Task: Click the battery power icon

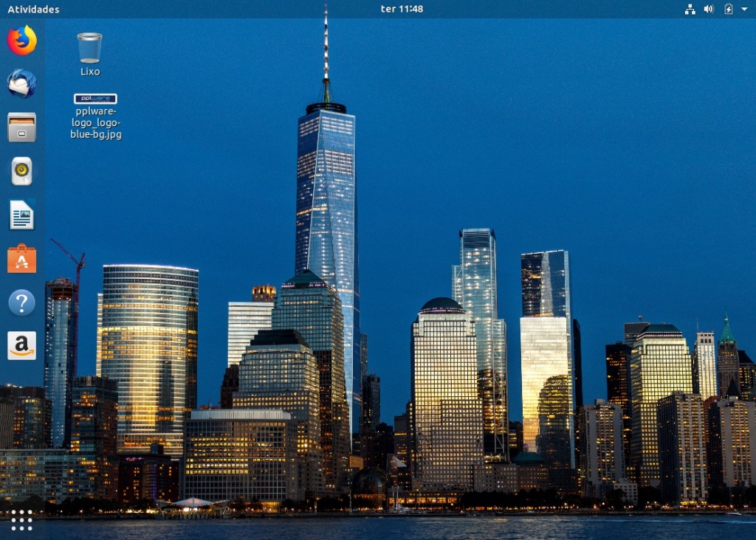Action: (729, 9)
